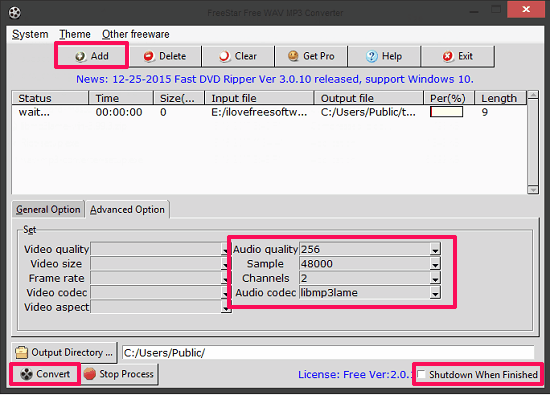Click the file list scrollbar up arrow
Image resolution: width=550 pixels, height=395 pixels.
533,95
